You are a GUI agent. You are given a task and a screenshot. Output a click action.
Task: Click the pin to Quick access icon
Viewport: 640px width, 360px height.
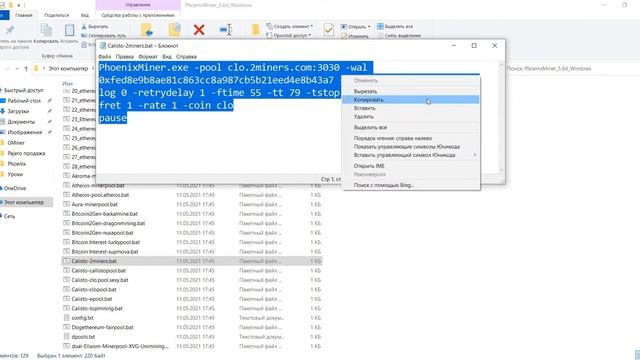coord(10,30)
